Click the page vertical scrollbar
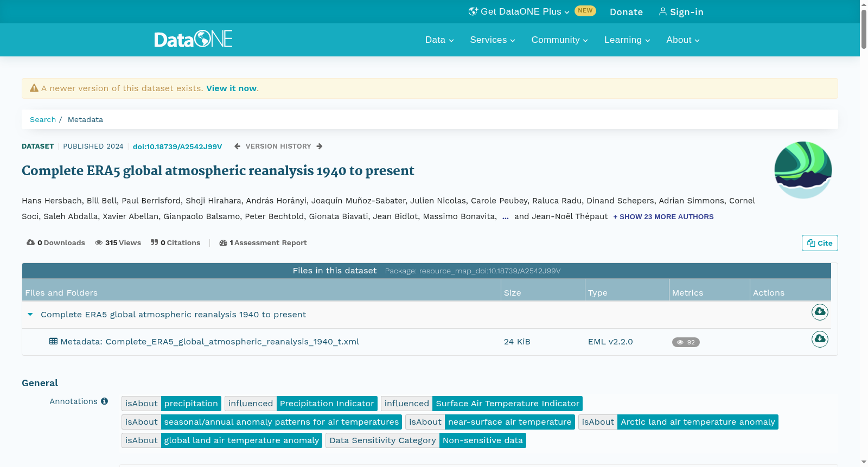 (x=864, y=30)
